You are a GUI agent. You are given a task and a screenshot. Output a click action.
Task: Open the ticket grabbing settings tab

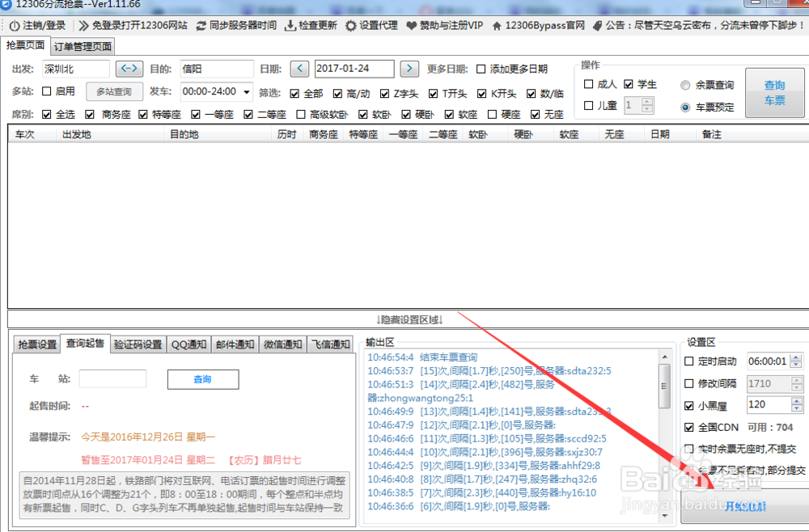click(37, 344)
